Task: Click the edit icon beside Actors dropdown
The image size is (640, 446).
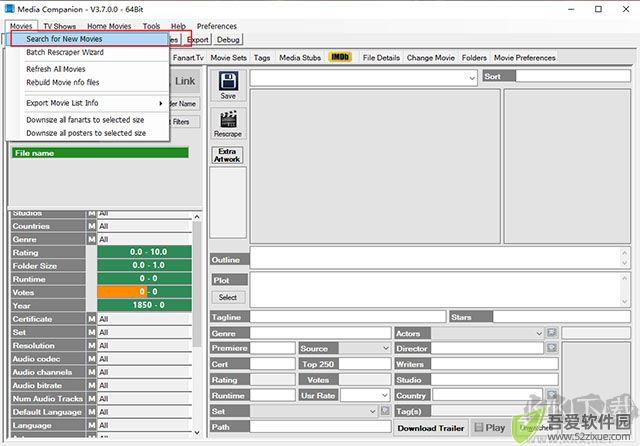Action: (x=551, y=333)
